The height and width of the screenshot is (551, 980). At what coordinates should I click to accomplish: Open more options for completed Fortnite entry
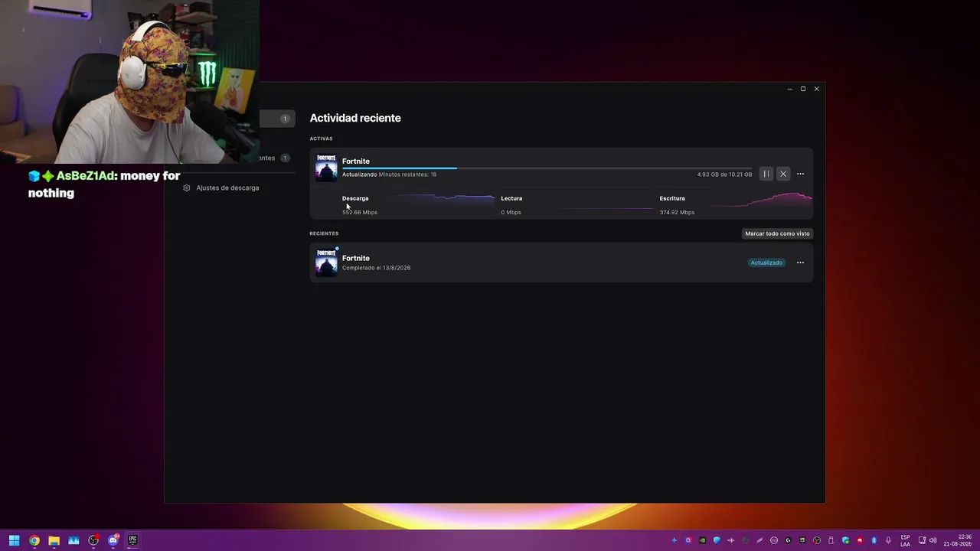pyautogui.click(x=800, y=262)
